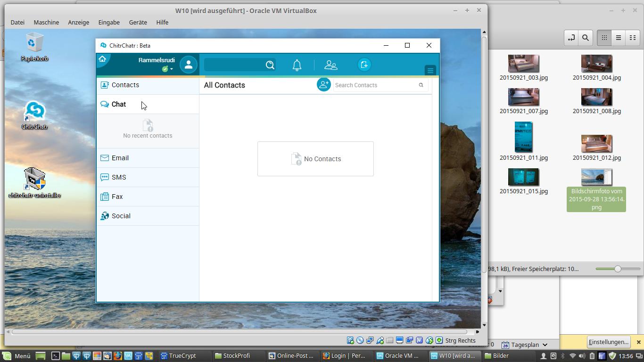
Task: Open the Rammelsrudi profile avatar
Action: click(x=188, y=65)
